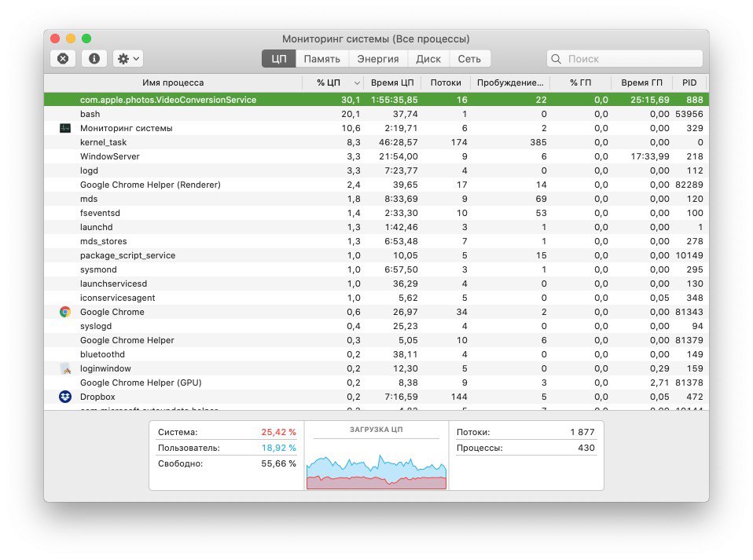Select the syslogd process row

point(376,326)
